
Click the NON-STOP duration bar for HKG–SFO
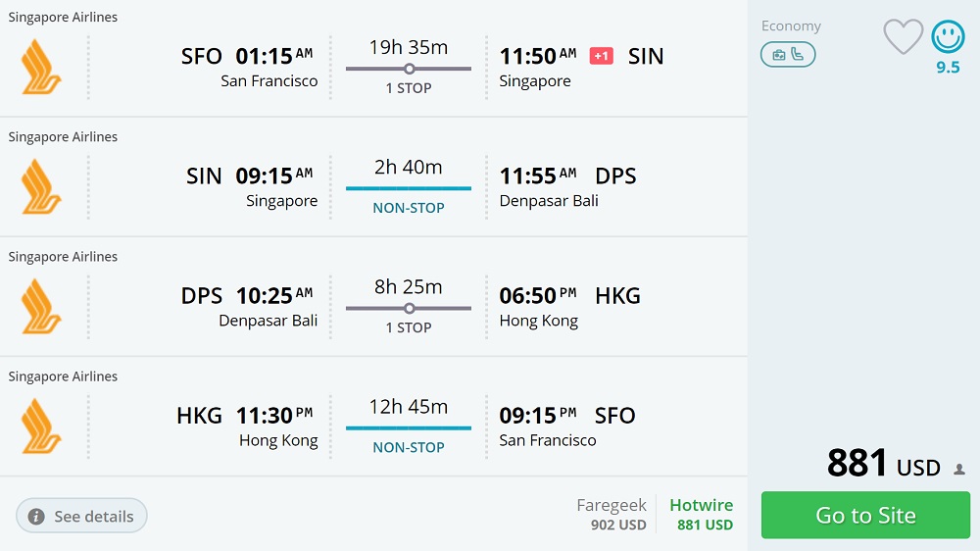point(409,427)
